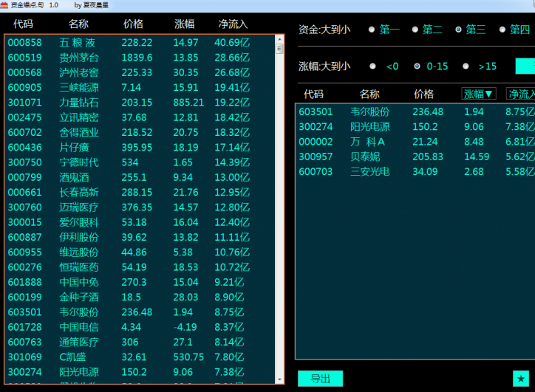Select row 601728 中国电信
The height and width of the screenshot is (392, 535).
pos(140,328)
